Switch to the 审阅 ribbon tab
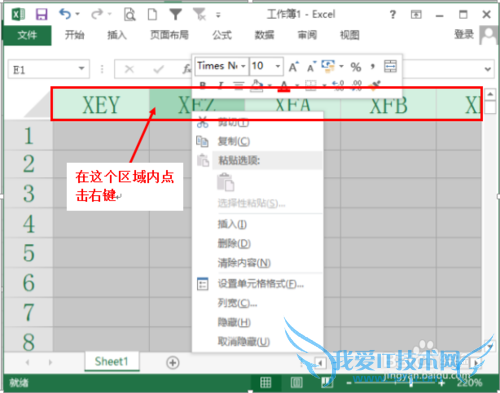 [307, 35]
